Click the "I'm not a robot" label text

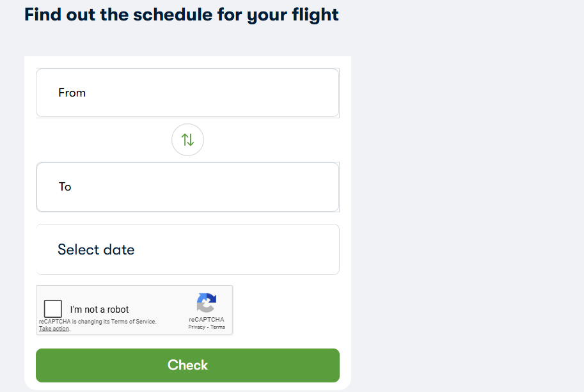100,310
